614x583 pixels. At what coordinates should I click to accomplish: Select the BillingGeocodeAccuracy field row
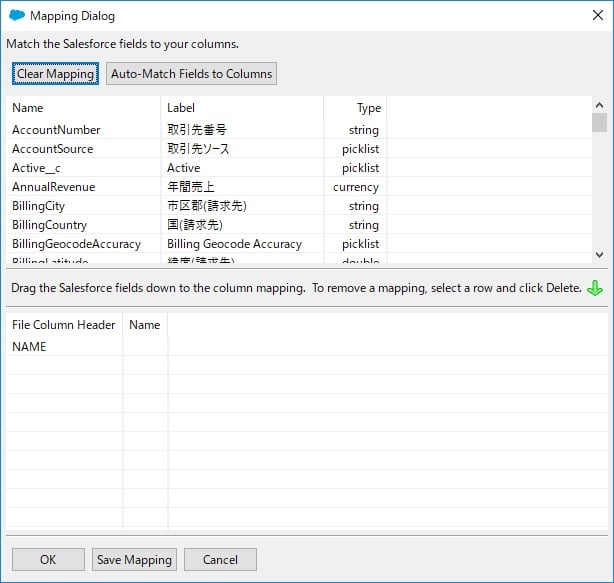click(x=76, y=244)
